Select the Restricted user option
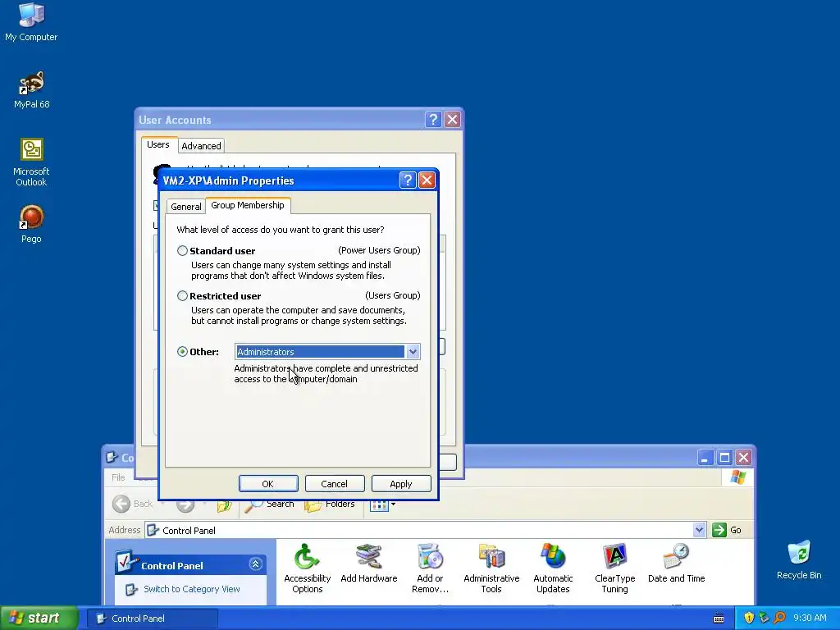Screen dimensions: 840x630 (182, 295)
